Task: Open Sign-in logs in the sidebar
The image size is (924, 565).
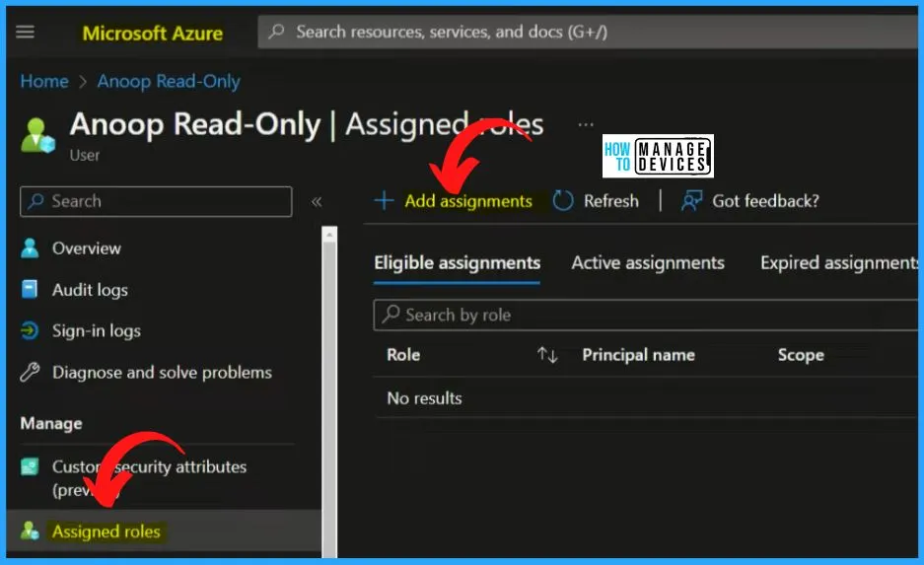Action: coord(96,331)
